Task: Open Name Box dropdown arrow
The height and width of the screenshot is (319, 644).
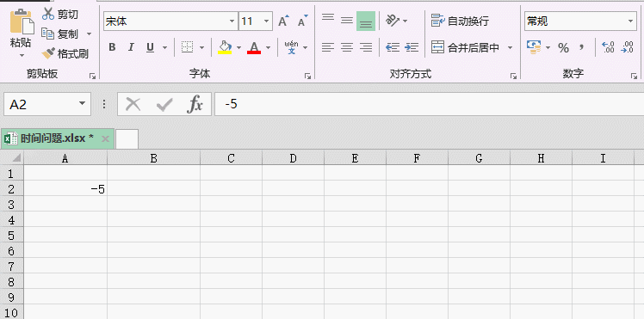Action: tap(83, 104)
